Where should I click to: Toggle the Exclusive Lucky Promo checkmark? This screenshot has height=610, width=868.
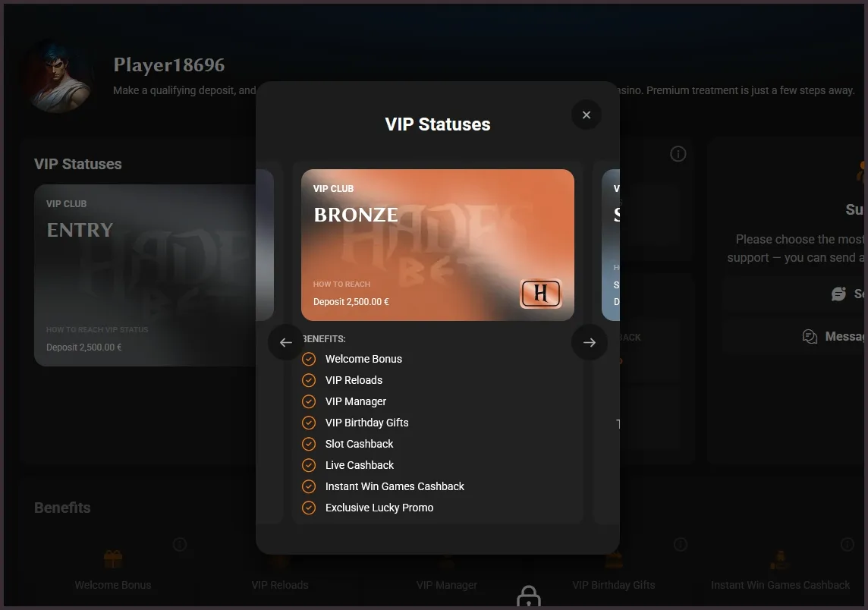[x=309, y=508]
